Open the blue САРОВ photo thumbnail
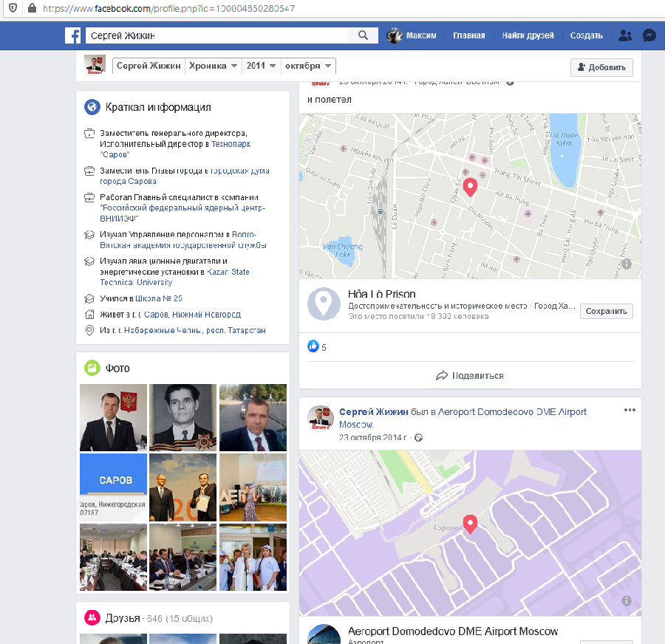665x644 pixels. pos(113,487)
